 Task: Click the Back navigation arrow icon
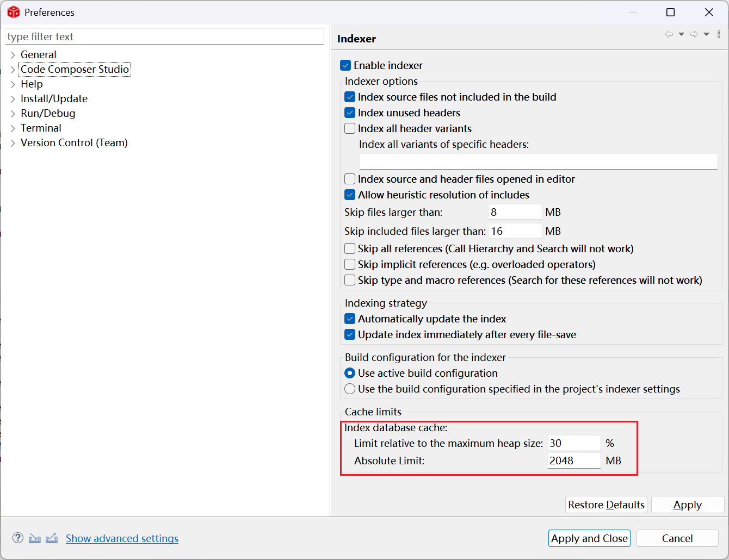[x=669, y=34]
